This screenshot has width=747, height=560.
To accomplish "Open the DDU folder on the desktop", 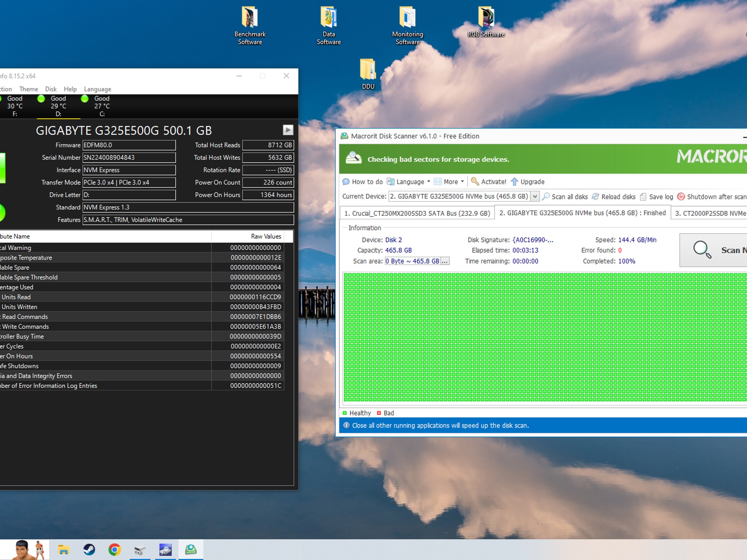I will pos(368,74).
